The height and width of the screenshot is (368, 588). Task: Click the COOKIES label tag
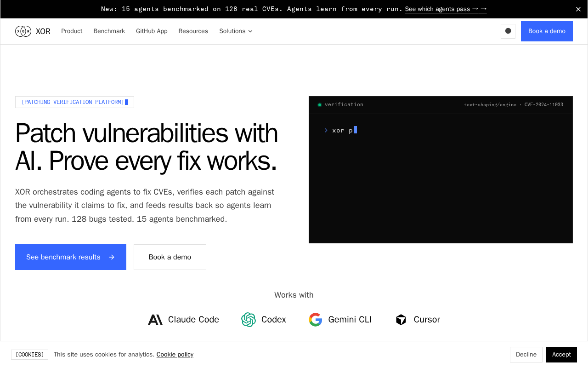(x=29, y=355)
